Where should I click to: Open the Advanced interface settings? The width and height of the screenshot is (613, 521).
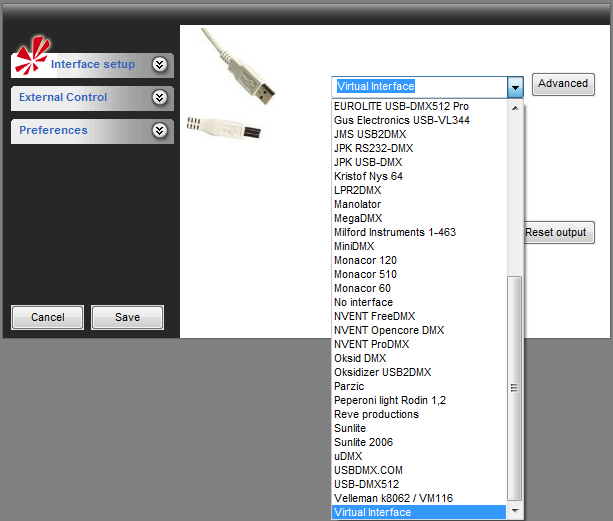click(x=563, y=84)
